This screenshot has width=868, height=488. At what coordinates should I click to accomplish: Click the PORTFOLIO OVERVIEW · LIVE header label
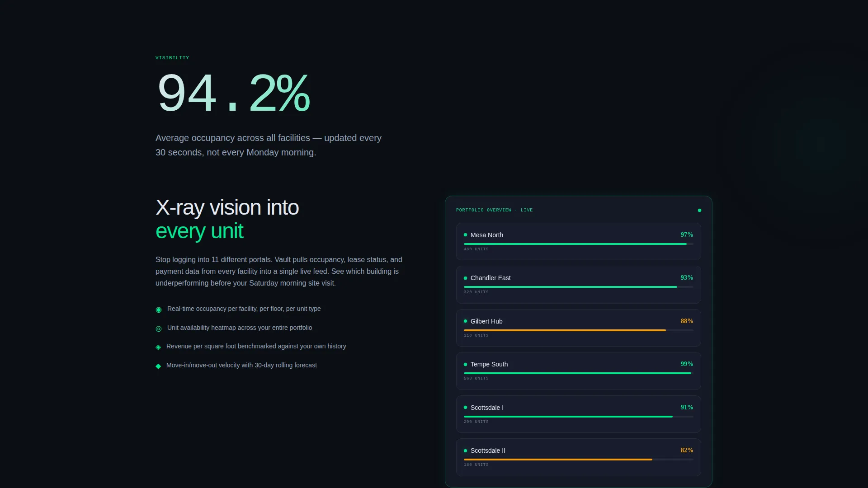click(495, 210)
